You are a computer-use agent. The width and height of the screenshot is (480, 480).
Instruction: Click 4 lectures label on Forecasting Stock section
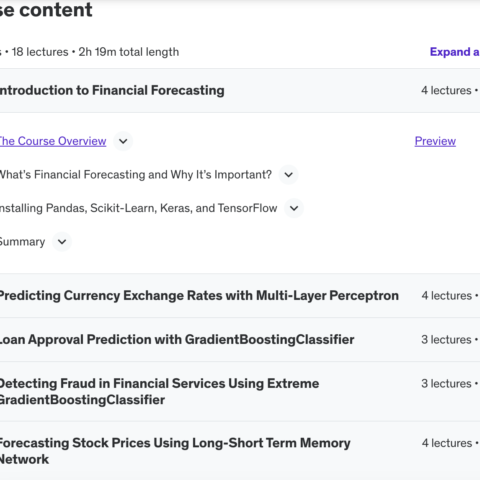coord(447,443)
